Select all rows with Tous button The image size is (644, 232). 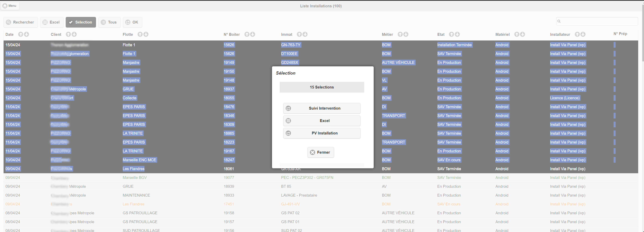click(109, 22)
